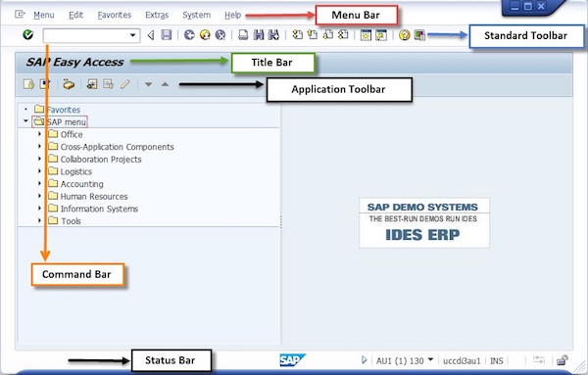Viewport: 588px width, 375px height.
Task: Expand the Tools folder node
Action: (x=40, y=220)
